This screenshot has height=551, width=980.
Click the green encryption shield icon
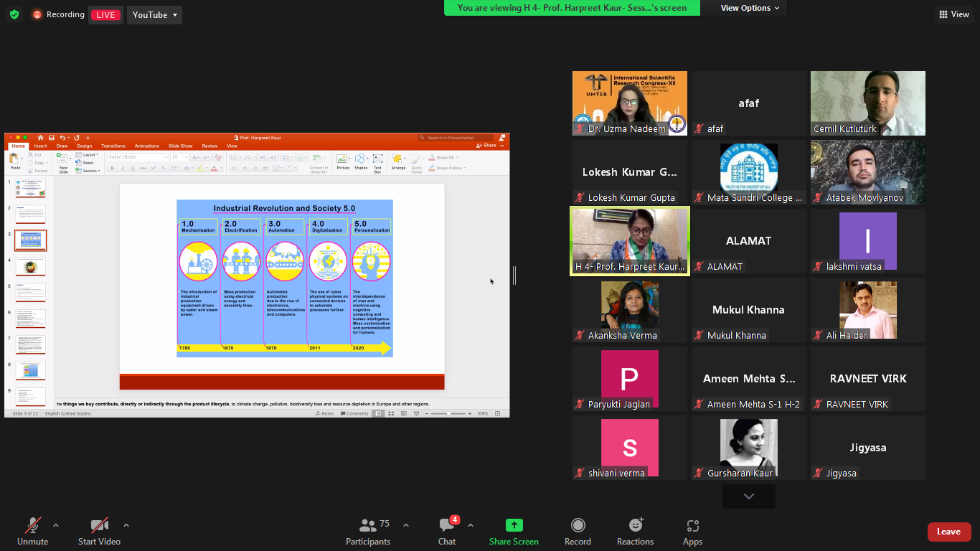[14, 15]
